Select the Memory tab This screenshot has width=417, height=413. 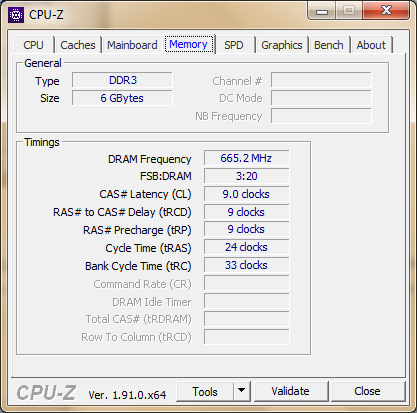(189, 44)
